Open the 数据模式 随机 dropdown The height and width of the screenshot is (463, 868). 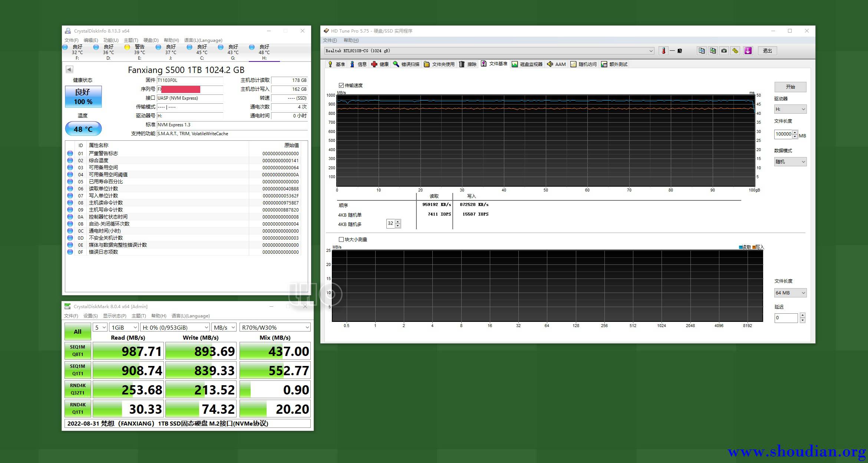[x=790, y=162]
